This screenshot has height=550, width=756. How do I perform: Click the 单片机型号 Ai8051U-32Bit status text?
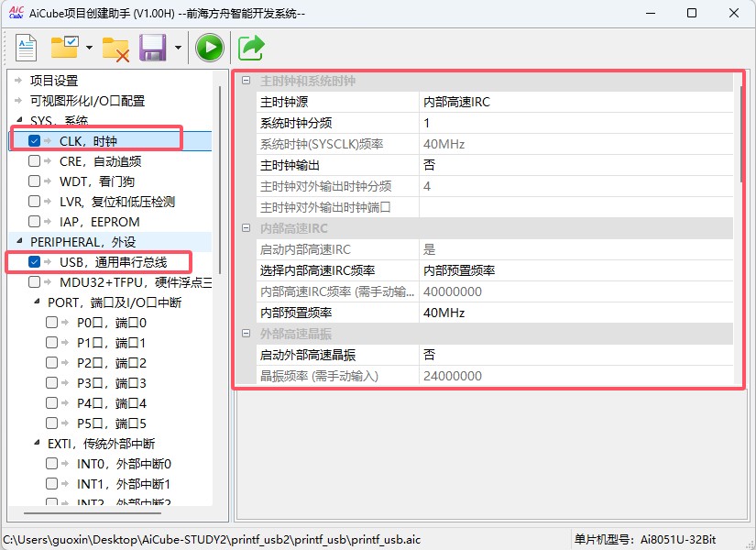[x=645, y=539]
